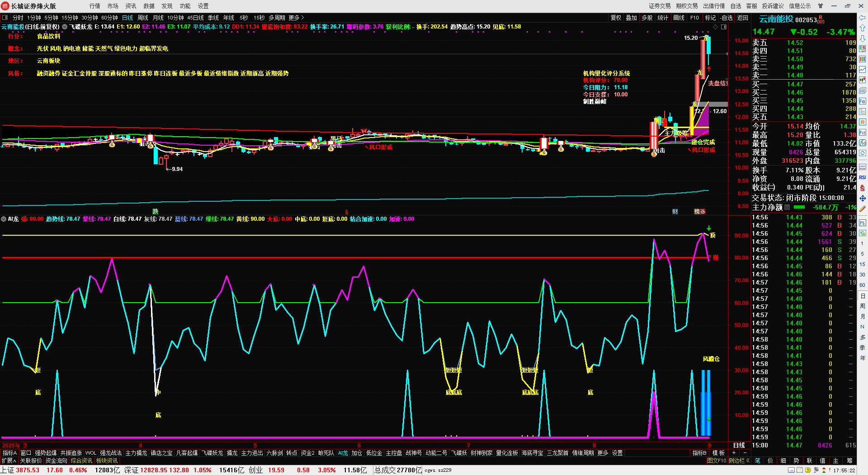The width and height of the screenshot is (868, 475).
Task: Open the formula f(x) sidebar icon
Action: point(863,143)
